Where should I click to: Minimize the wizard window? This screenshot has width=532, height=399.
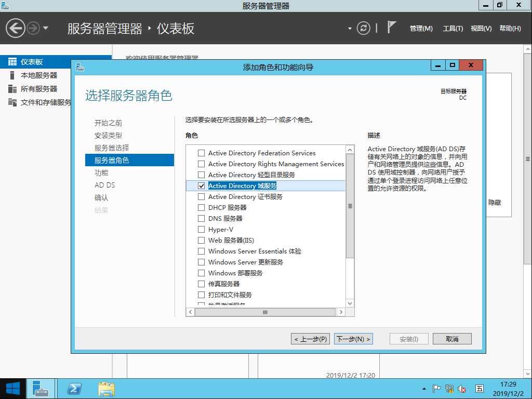click(x=437, y=65)
